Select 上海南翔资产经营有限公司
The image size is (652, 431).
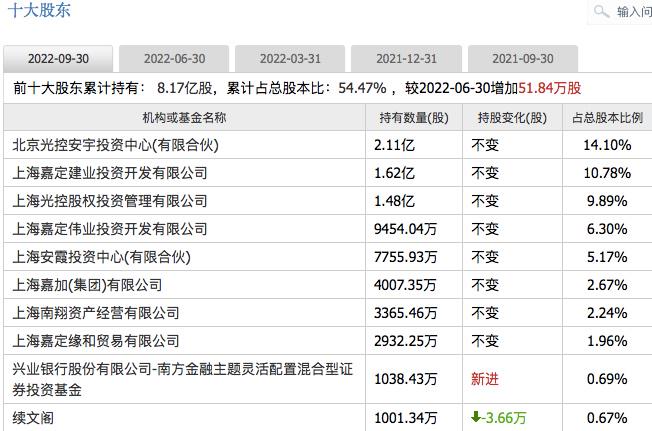[x=96, y=313]
